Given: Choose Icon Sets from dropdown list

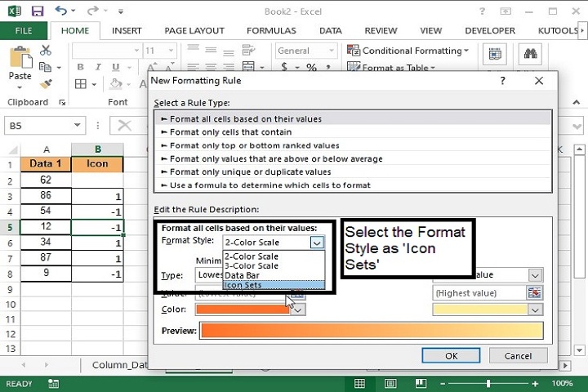Looking at the screenshot, I should (274, 285).
